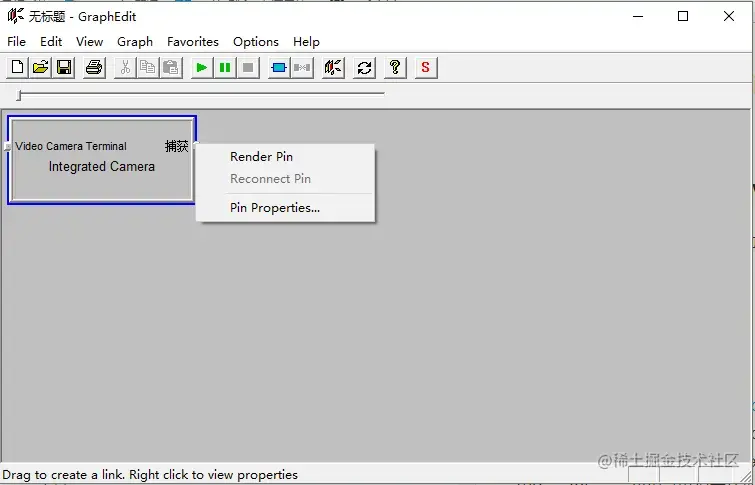The width and height of the screenshot is (755, 485).
Task: Click the red S toolbar button
Action: point(426,67)
